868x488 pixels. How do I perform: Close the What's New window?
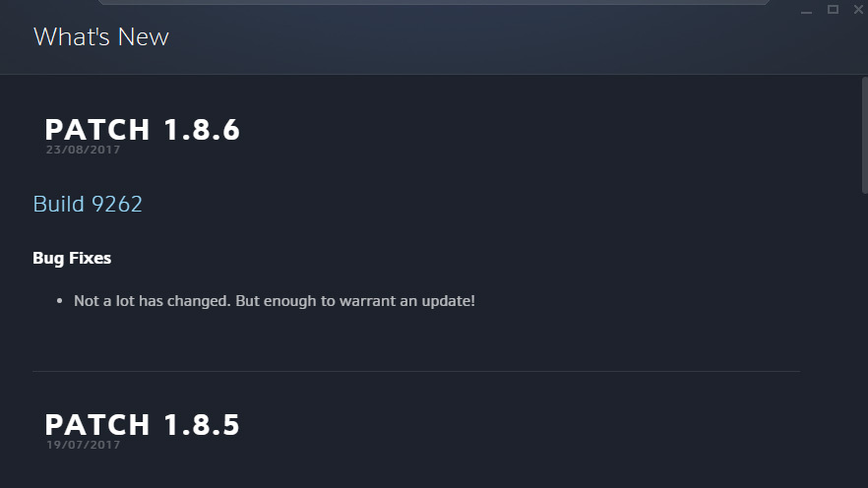pyautogui.click(x=858, y=10)
